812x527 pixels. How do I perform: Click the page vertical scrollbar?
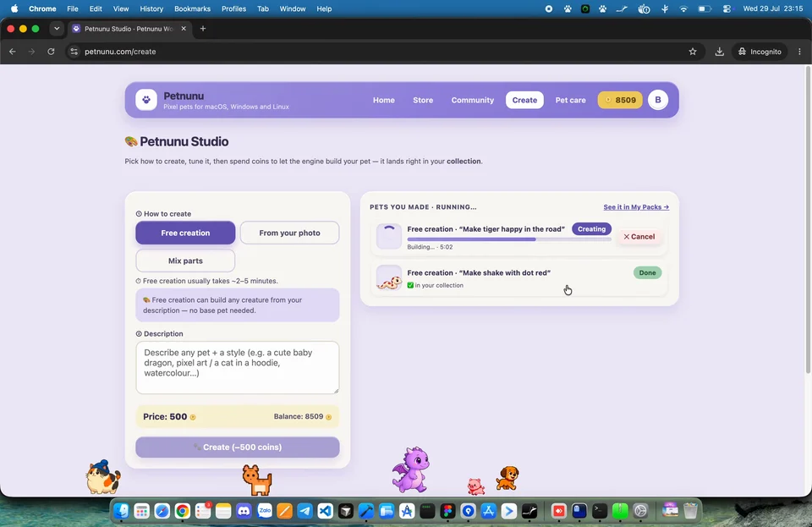(x=808, y=219)
